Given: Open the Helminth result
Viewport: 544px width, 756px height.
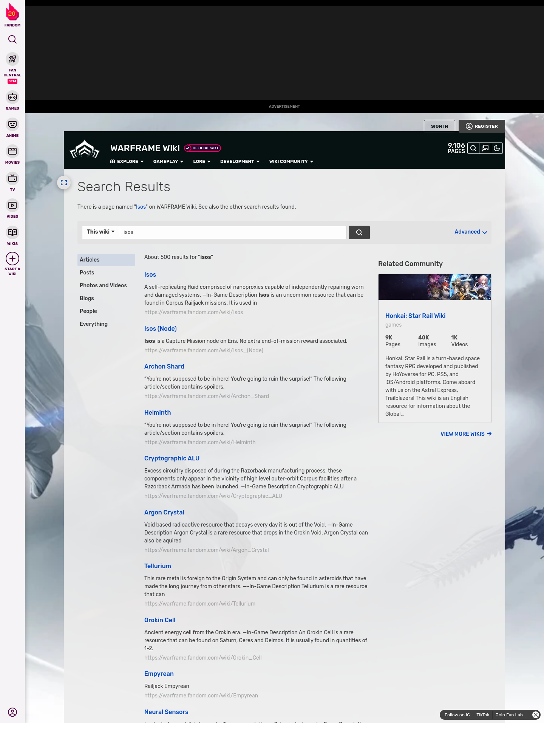Looking at the screenshot, I should [158, 413].
